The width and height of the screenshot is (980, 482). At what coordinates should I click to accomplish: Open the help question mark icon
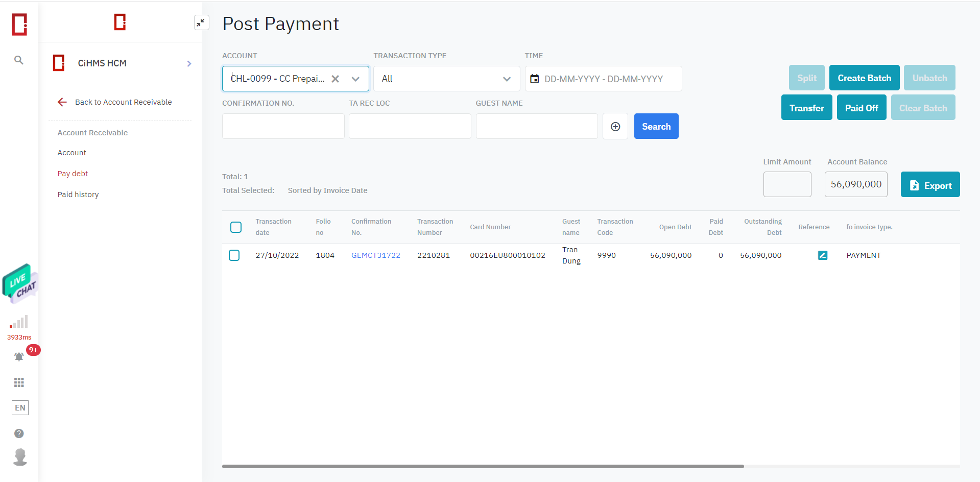coord(19,433)
